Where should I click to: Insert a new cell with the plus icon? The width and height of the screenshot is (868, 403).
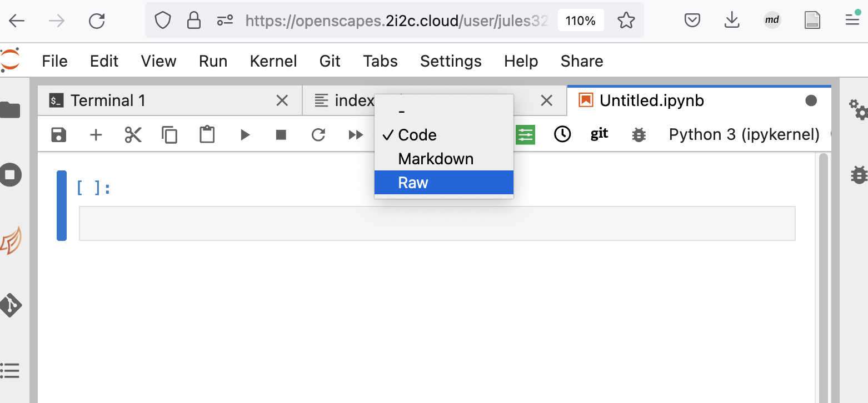tap(96, 135)
